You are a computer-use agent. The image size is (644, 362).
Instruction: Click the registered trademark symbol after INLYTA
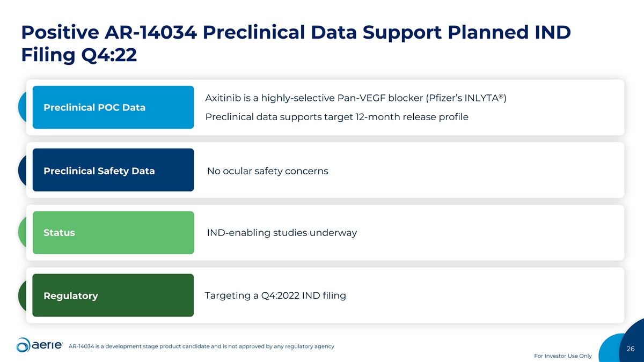tap(500, 96)
